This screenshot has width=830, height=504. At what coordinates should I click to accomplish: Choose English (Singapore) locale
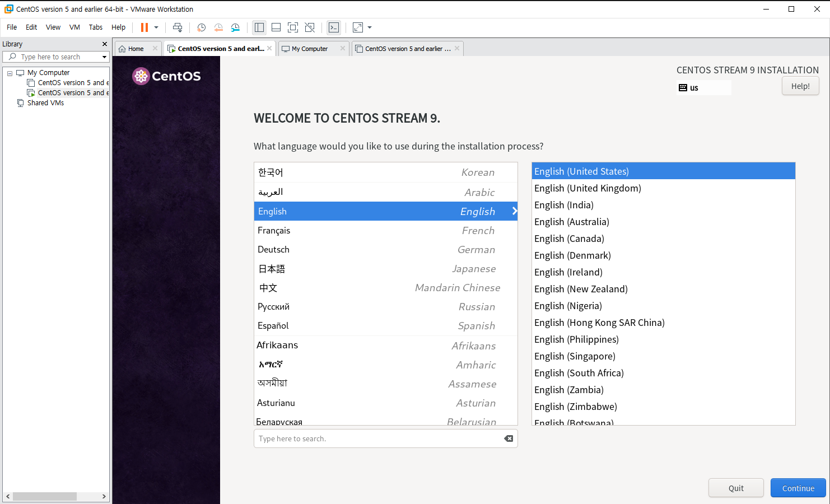(664, 356)
